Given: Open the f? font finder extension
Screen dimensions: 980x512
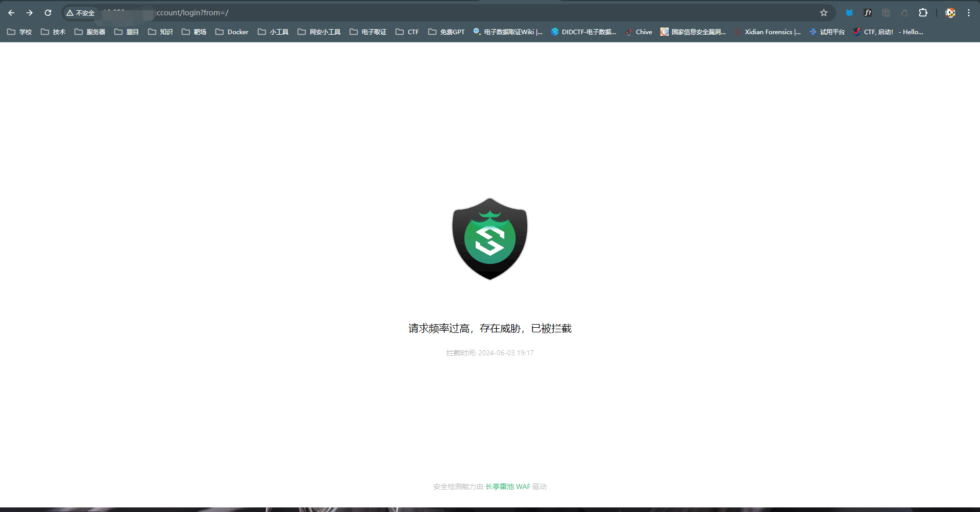Looking at the screenshot, I should coord(868,13).
